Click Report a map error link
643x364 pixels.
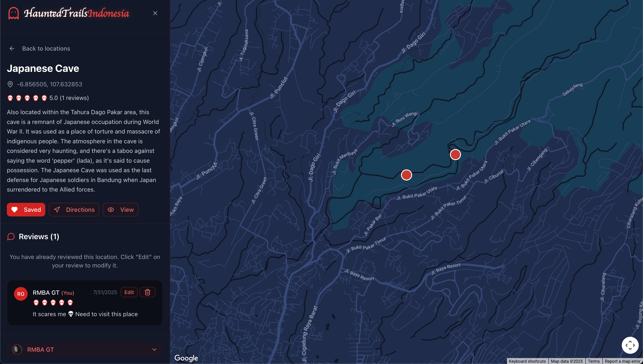pos(622,361)
